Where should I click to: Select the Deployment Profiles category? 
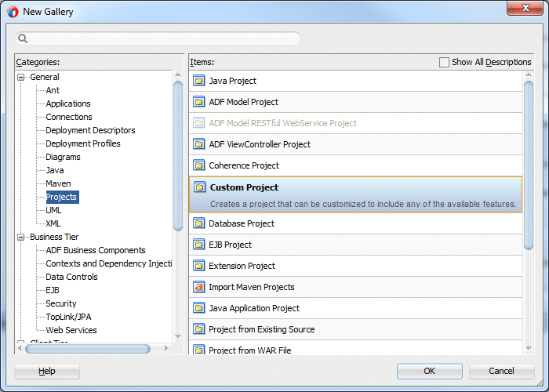(x=83, y=143)
